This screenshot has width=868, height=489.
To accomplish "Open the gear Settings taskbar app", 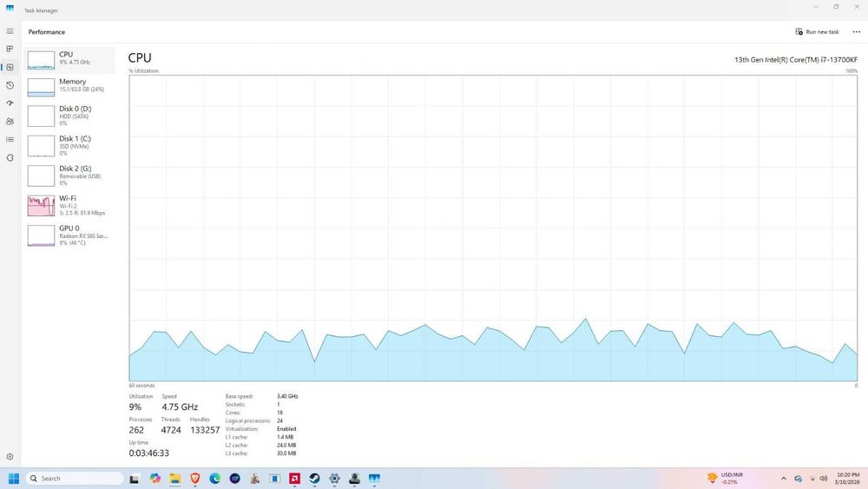I will 334,479.
